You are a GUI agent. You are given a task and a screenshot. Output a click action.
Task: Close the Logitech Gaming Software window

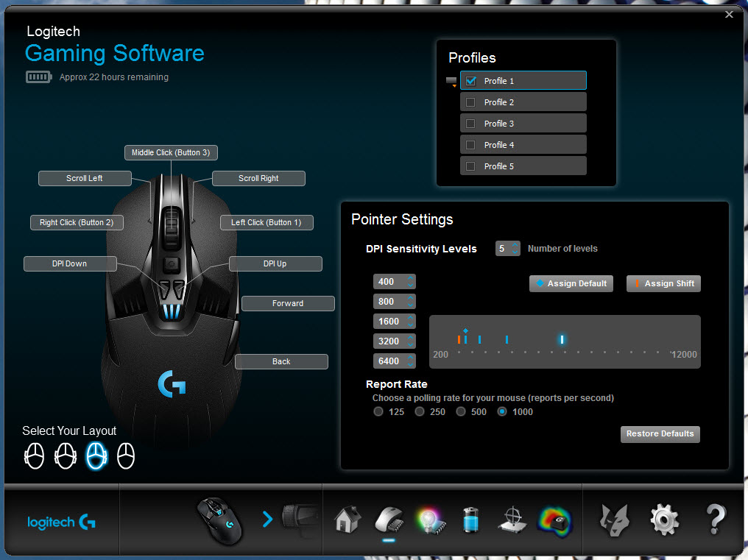[729, 14]
